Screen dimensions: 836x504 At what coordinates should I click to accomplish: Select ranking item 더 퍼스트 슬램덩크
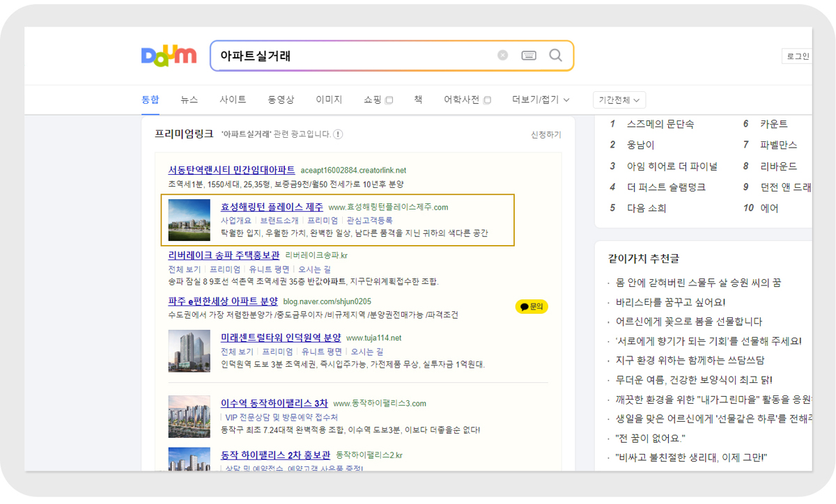(x=667, y=187)
